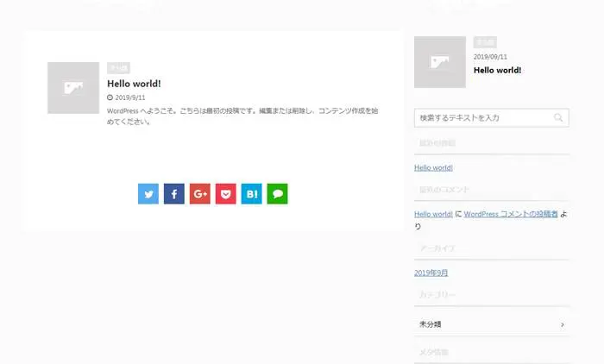Click the Facebook share icon
Image resolution: width=604 pixels, height=364 pixels.
point(174,194)
